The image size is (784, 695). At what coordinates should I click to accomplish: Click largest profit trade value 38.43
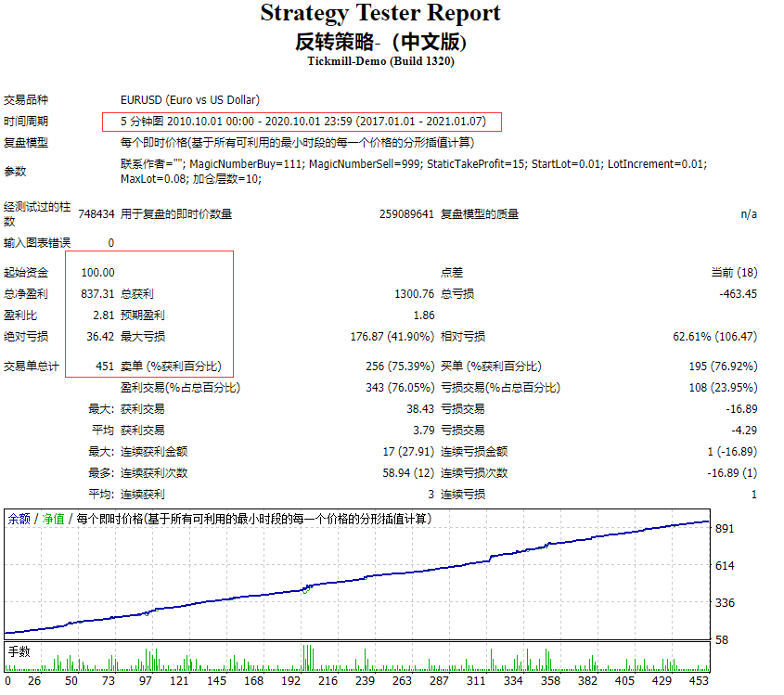point(420,409)
